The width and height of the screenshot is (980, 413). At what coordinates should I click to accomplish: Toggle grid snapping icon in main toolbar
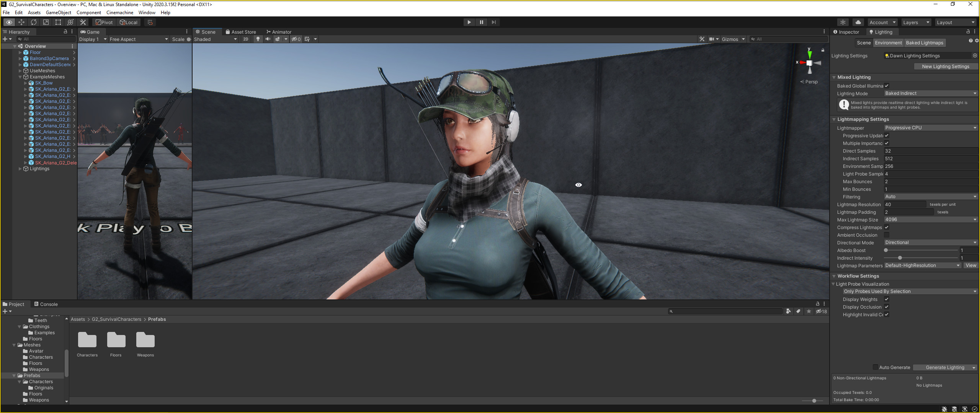tap(150, 22)
